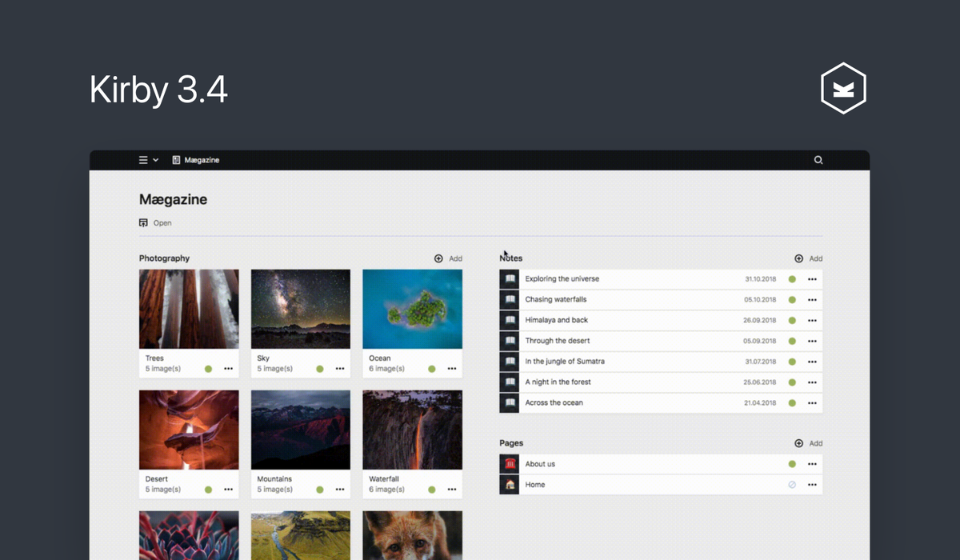Viewport: 960px width, 560px height.
Task: Open options for Himalaya and back note
Action: (x=812, y=320)
